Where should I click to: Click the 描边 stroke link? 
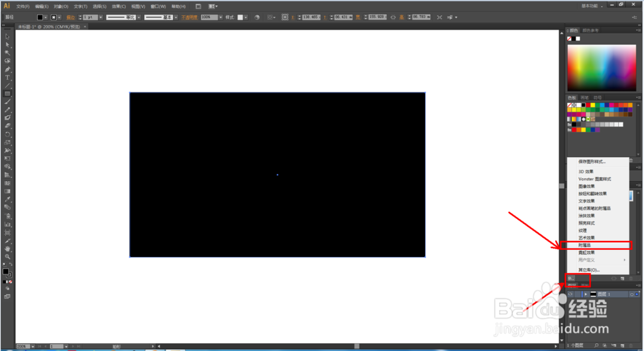71,17
